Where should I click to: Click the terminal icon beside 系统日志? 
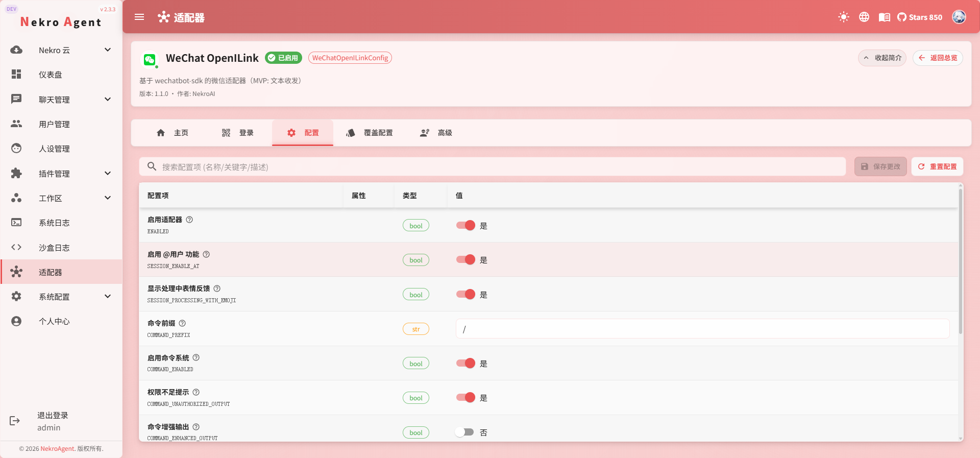click(16, 223)
